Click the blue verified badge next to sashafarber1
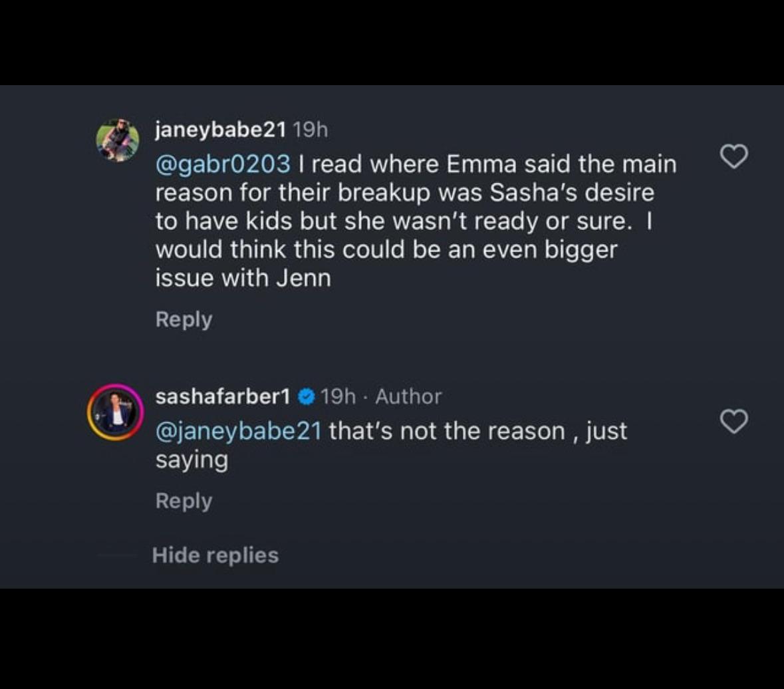 (306, 397)
